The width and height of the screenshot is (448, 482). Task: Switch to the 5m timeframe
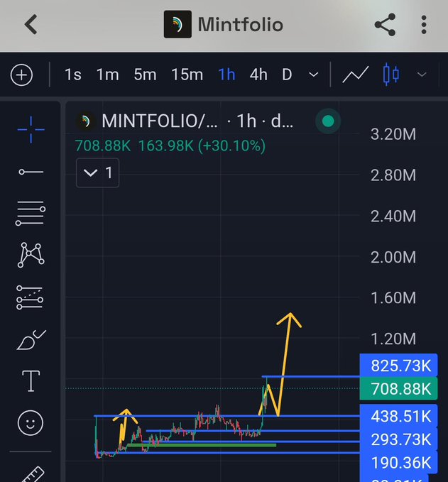click(145, 75)
